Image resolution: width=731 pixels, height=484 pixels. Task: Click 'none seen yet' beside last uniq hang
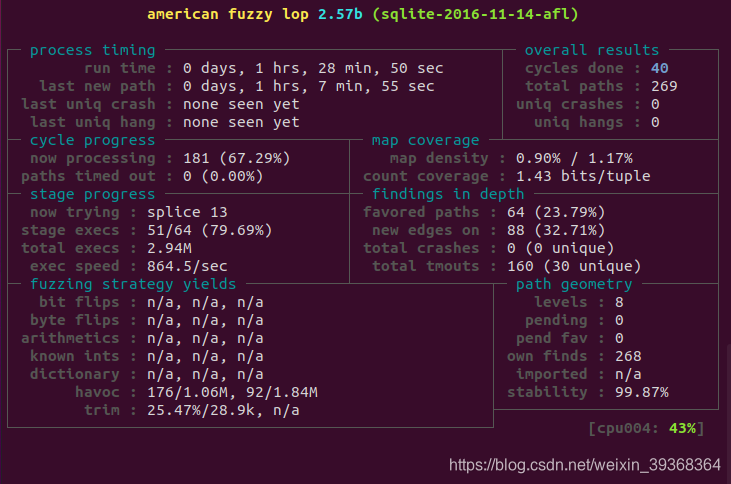(241, 123)
